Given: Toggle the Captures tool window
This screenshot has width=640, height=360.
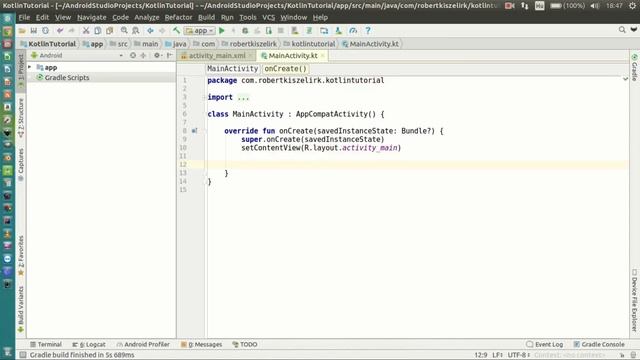Looking at the screenshot, I should (x=21, y=164).
